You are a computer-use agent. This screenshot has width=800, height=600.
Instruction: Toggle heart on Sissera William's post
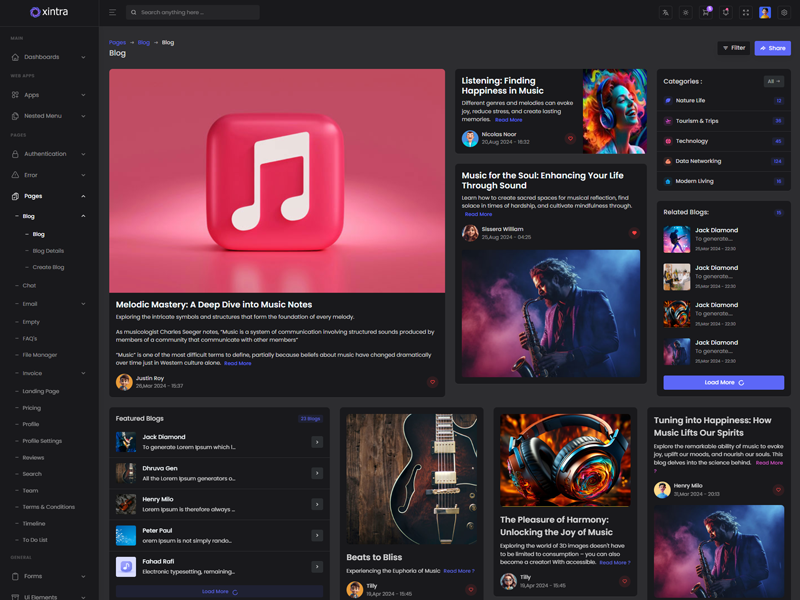pyautogui.click(x=634, y=233)
